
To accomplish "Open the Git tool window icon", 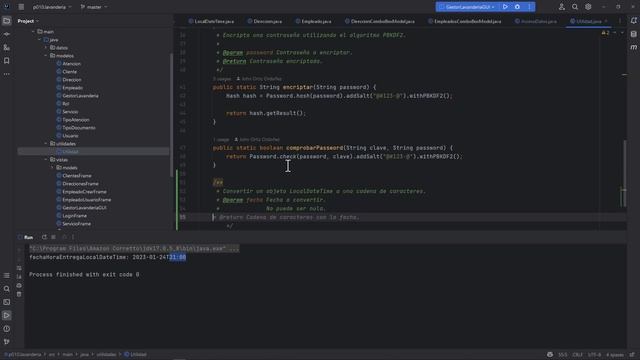I will (x=7, y=342).
